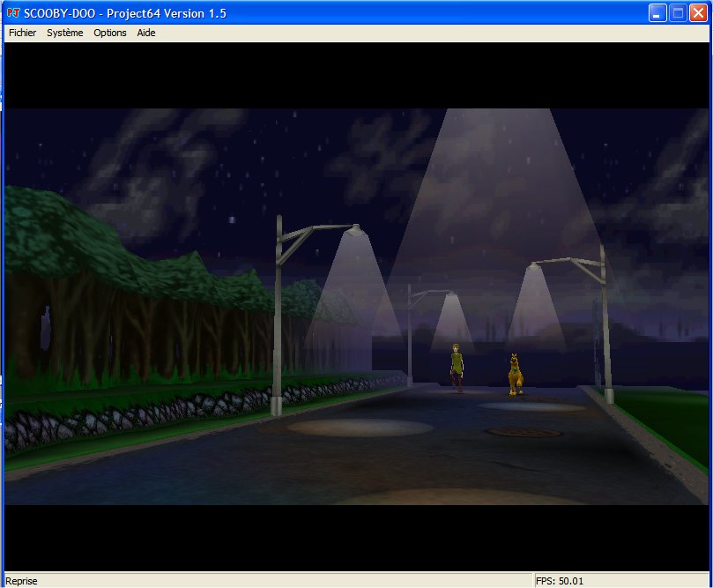Image resolution: width=713 pixels, height=588 pixels.
Task: Click Scooby-Doo the dog in the game
Action: tap(516, 375)
